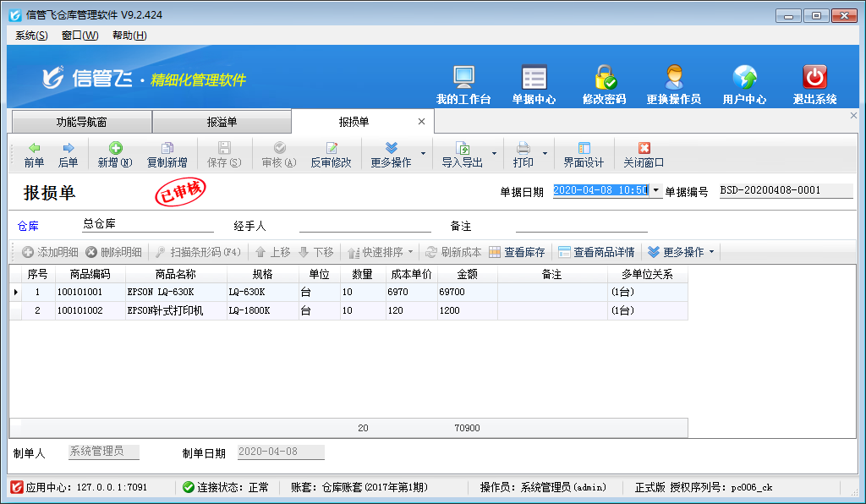
Task: Open My Workbench (我的工作台) icon
Action: click(x=463, y=79)
